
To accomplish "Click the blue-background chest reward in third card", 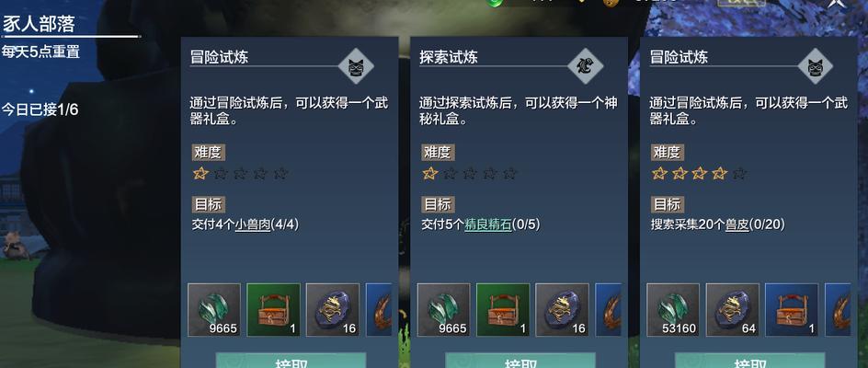I will [x=792, y=310].
